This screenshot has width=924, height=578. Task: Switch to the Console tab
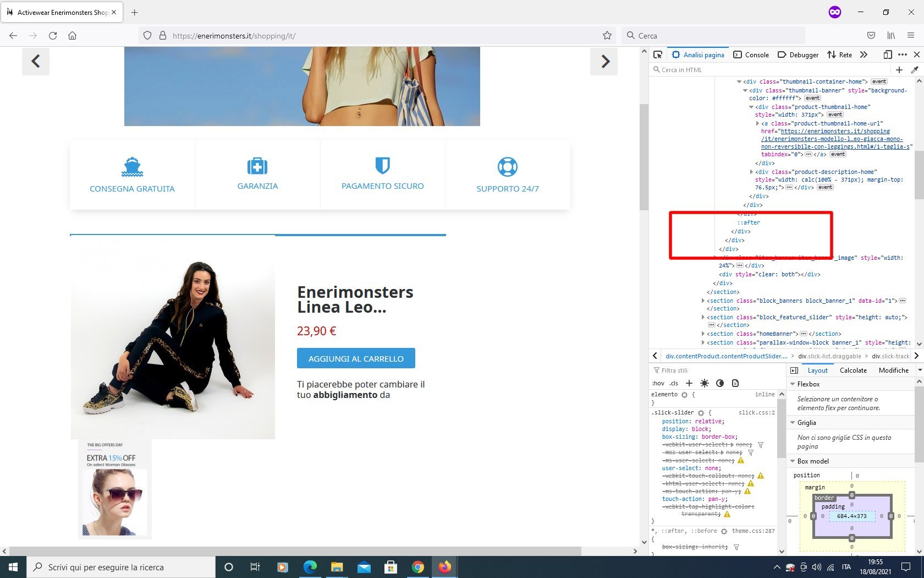751,54
